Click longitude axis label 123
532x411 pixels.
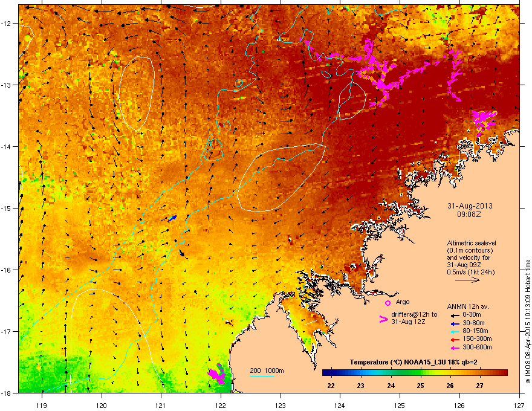pyautogui.click(x=281, y=405)
